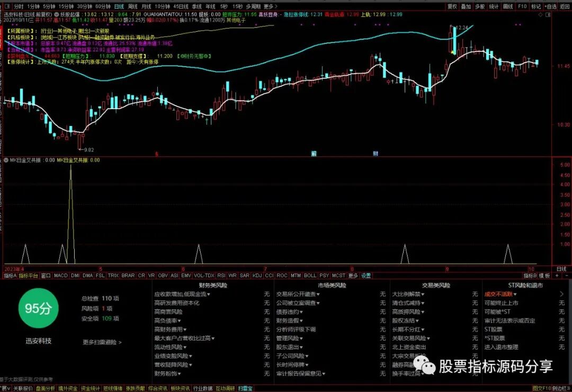This screenshot has height=392, width=572.
Task: Select the 15分钟 chart period
Action: 66,6
